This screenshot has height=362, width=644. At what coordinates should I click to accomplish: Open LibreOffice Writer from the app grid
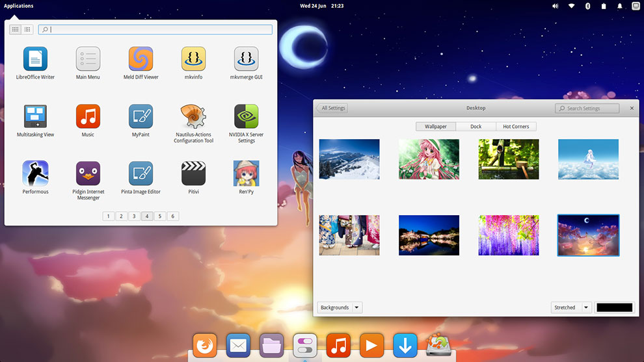coord(35,59)
